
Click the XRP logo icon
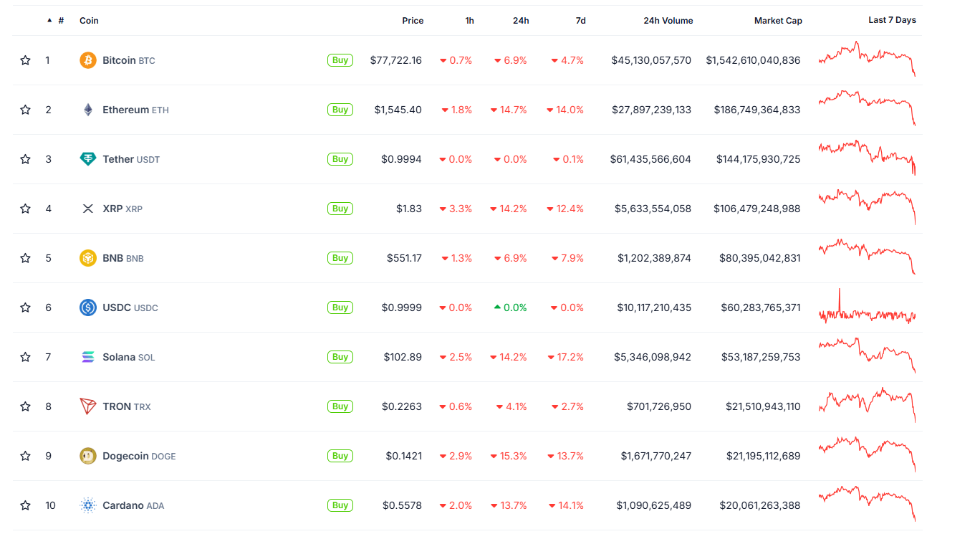[x=87, y=209]
